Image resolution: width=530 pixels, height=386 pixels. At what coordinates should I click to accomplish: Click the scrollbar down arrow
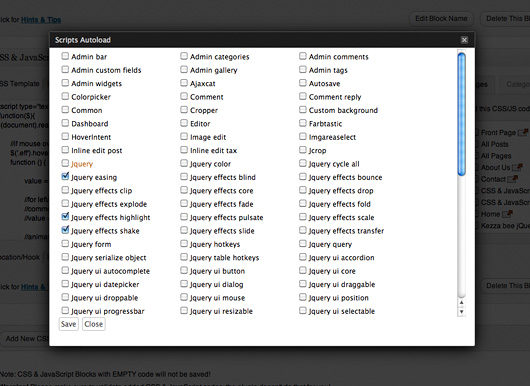(461, 312)
